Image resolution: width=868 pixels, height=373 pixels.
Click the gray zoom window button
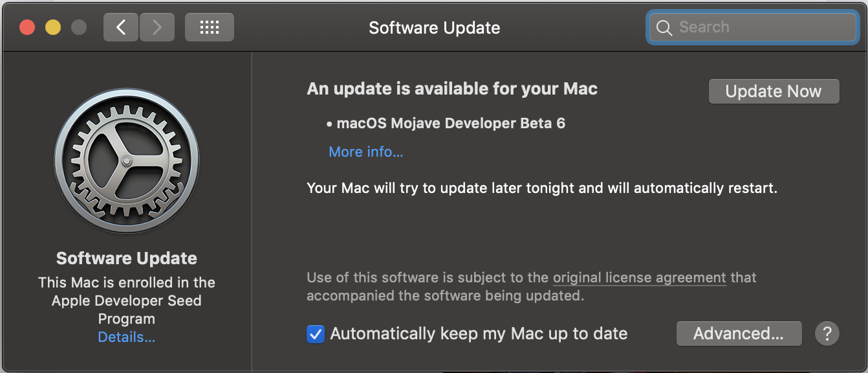79,27
